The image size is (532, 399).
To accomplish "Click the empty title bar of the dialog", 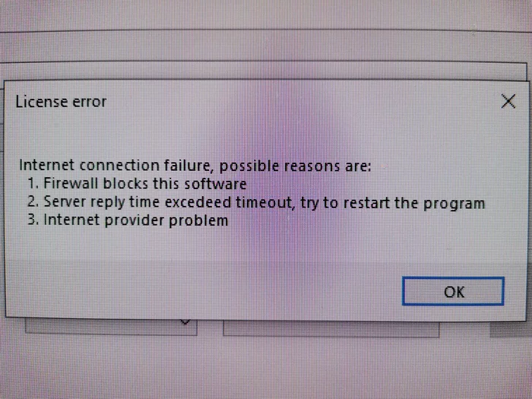I will coord(302,101).
